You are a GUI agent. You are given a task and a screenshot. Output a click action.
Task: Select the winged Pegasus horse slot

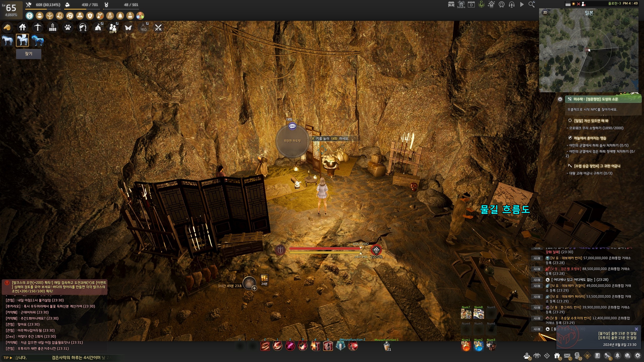point(22,40)
